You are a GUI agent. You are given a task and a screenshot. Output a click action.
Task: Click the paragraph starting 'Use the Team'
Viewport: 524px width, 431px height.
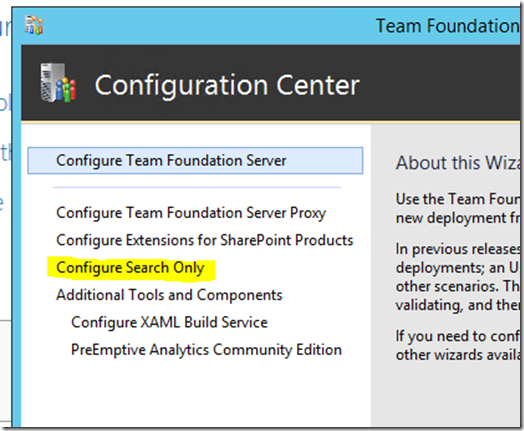point(458,208)
